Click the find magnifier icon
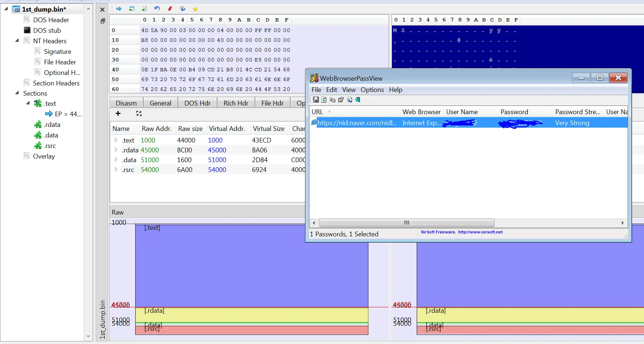 349,100
